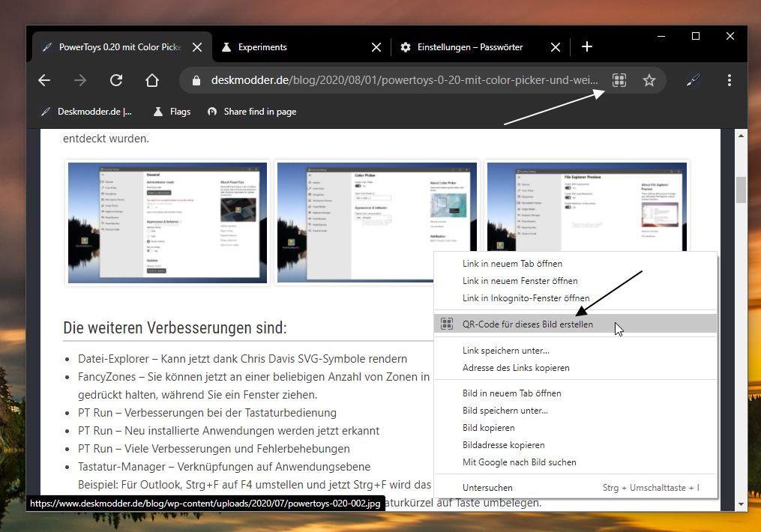Viewport: 761px width, 532px height.
Task: Click the address bar URL field
Action: pyautogui.click(x=404, y=80)
